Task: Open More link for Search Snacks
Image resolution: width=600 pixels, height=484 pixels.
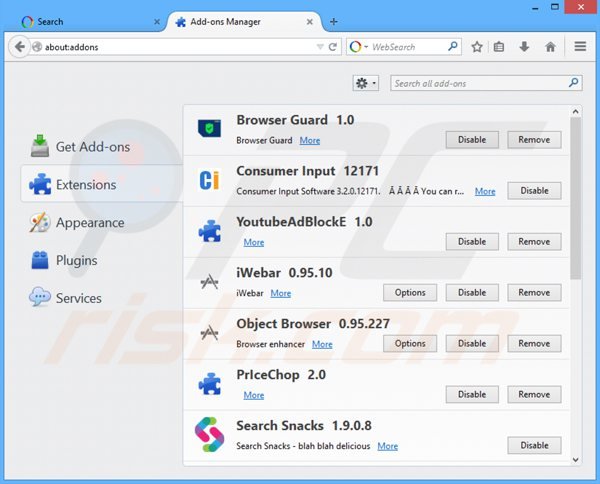Action: click(x=388, y=446)
